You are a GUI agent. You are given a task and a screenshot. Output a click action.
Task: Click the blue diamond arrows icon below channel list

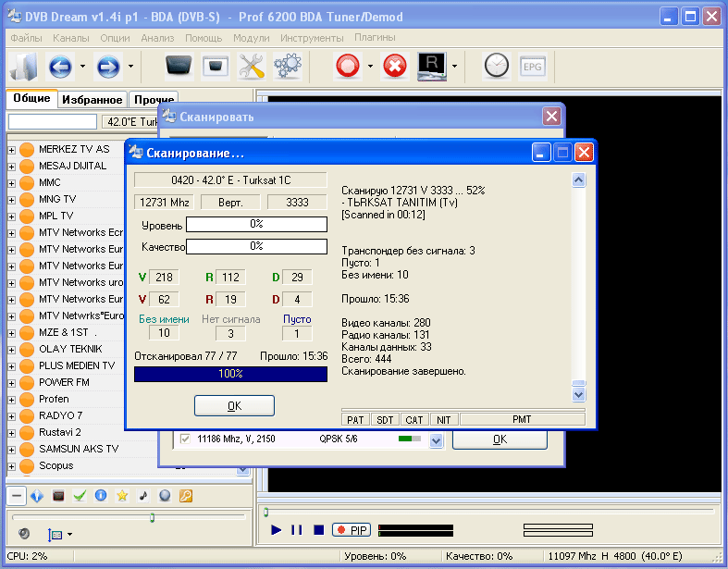click(37, 496)
